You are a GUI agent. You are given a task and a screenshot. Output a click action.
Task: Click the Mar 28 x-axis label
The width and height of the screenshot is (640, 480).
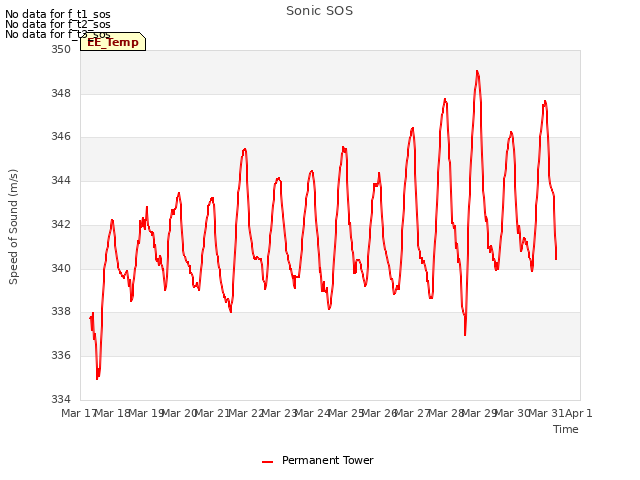tap(446, 413)
